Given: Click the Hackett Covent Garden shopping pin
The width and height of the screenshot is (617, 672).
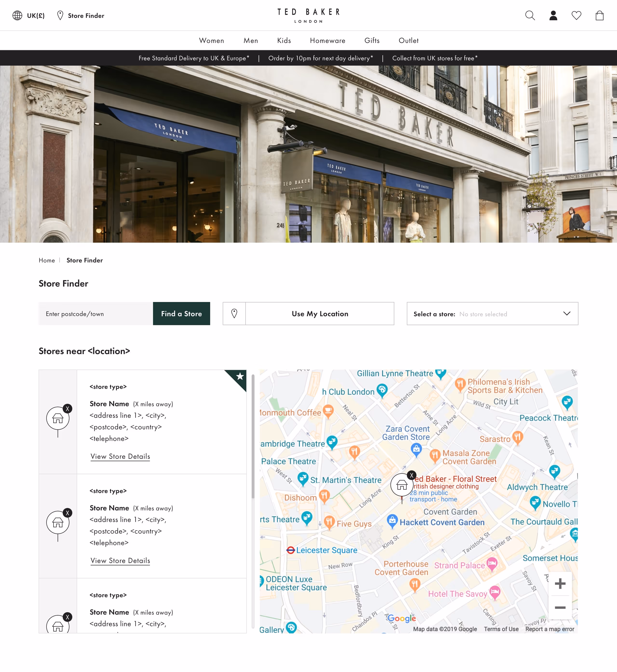Looking at the screenshot, I should (392, 521).
